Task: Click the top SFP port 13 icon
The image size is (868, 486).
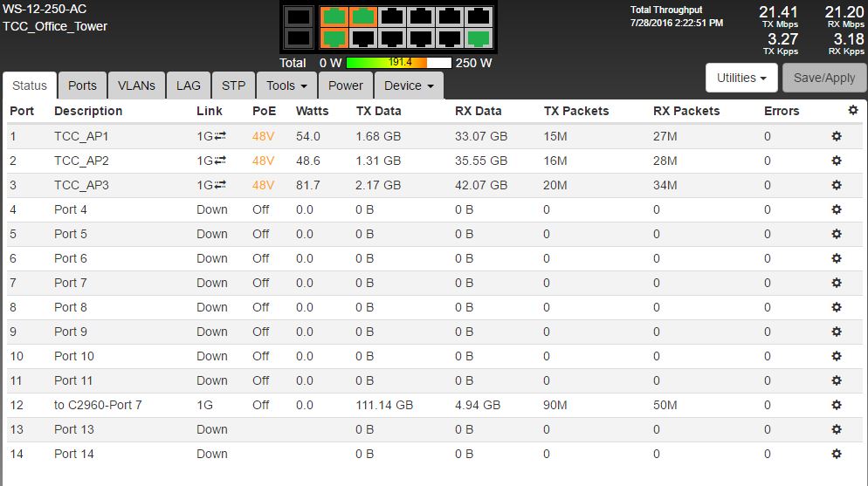Action: pos(298,17)
